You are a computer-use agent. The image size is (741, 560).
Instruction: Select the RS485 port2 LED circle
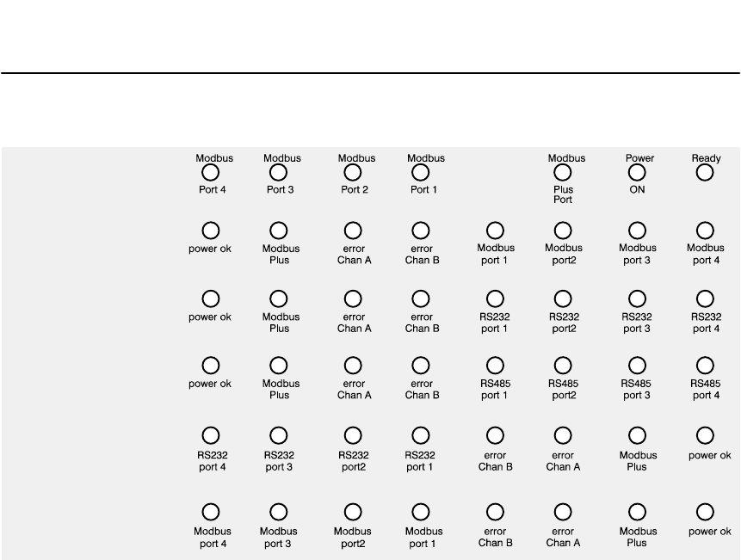coord(563,366)
